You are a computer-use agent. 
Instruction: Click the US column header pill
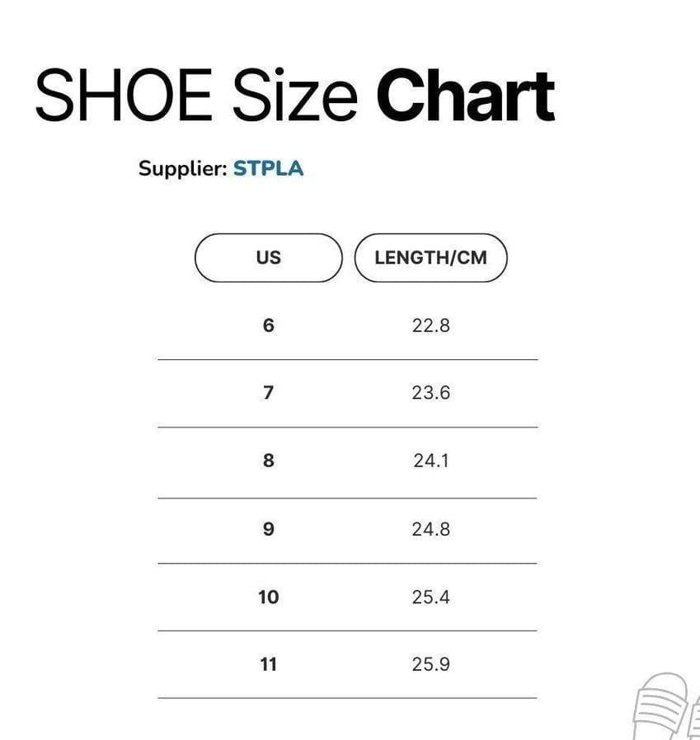point(268,258)
